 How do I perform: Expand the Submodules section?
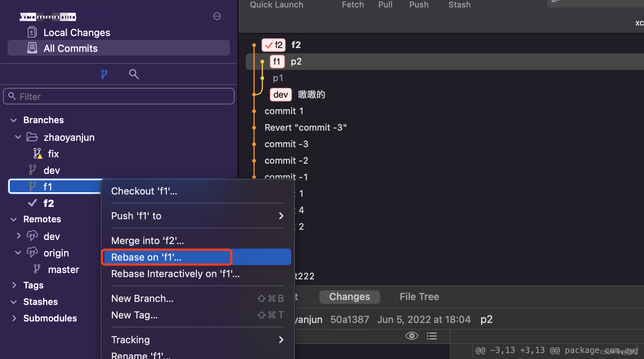click(14, 318)
